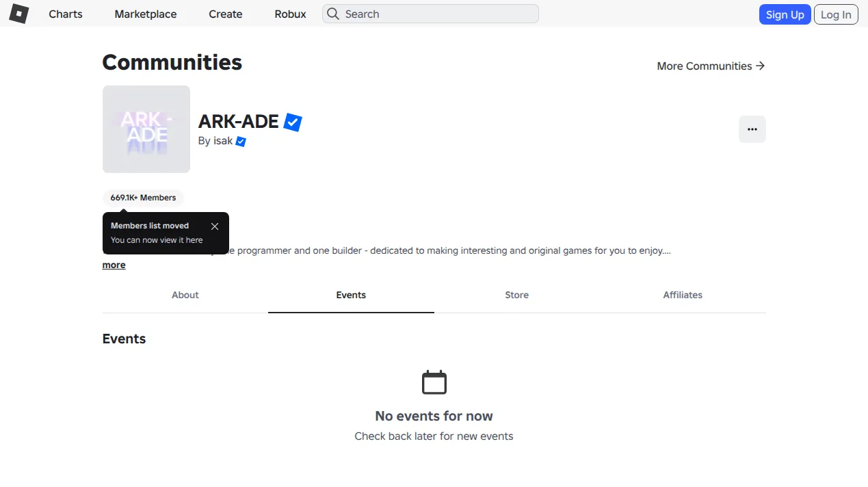Go to the Affiliates tab

point(683,295)
